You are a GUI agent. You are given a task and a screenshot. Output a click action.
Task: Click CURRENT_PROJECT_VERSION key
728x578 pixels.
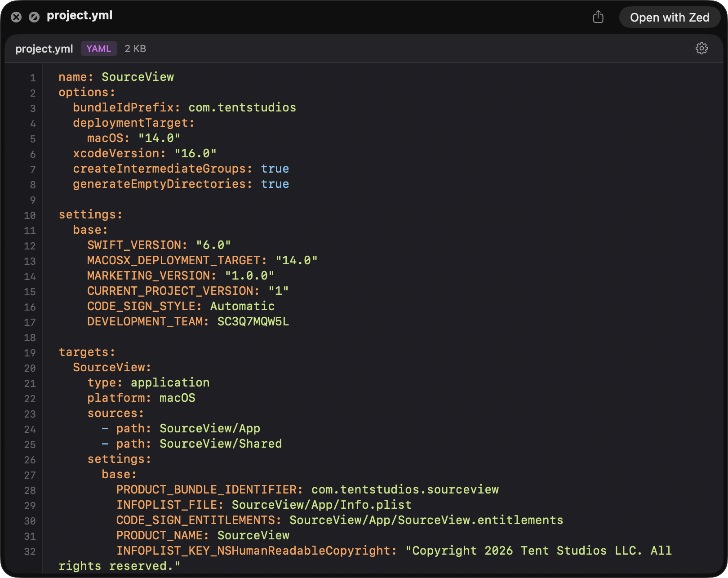pos(173,291)
